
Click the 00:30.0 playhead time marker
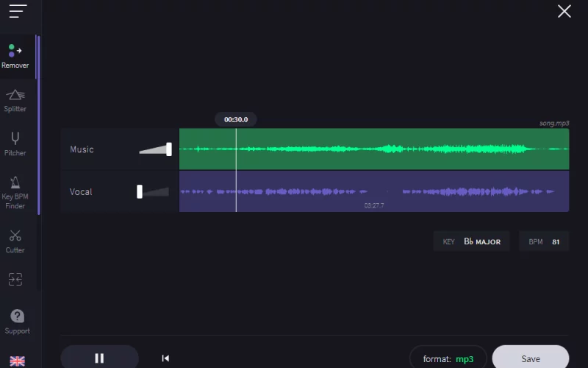tap(236, 119)
